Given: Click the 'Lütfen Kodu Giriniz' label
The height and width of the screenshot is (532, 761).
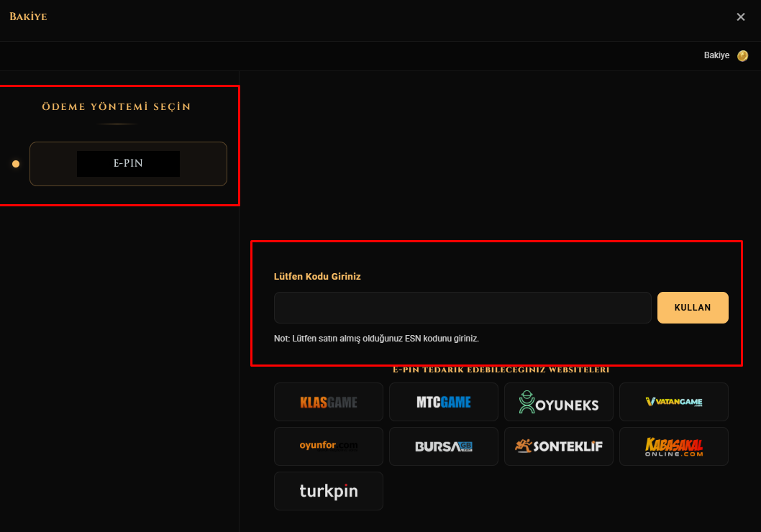Looking at the screenshot, I should (x=317, y=277).
